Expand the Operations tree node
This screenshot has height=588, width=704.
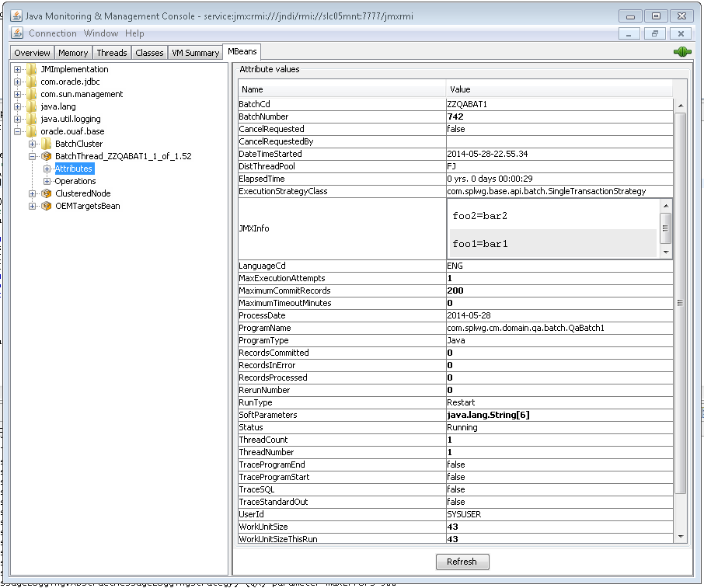47,181
